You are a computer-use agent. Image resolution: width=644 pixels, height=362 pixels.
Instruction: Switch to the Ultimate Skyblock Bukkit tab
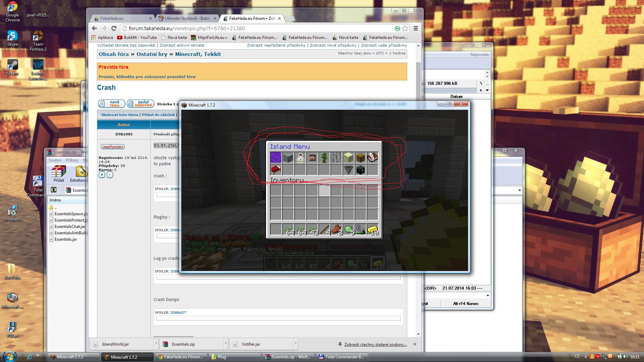[188, 18]
